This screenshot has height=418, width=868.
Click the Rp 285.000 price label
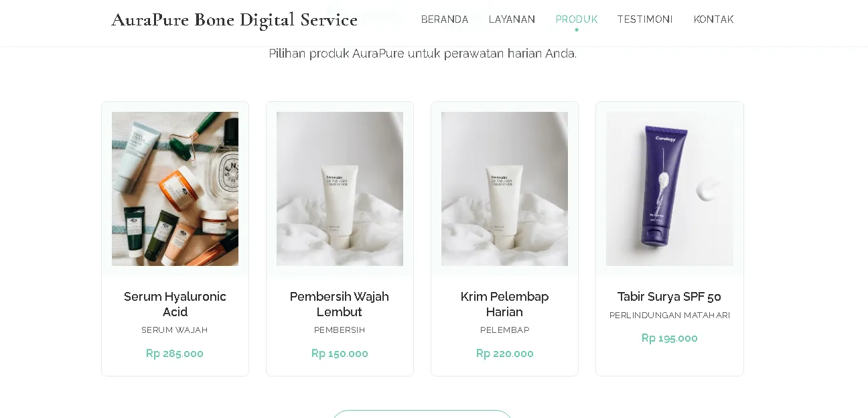tap(175, 353)
